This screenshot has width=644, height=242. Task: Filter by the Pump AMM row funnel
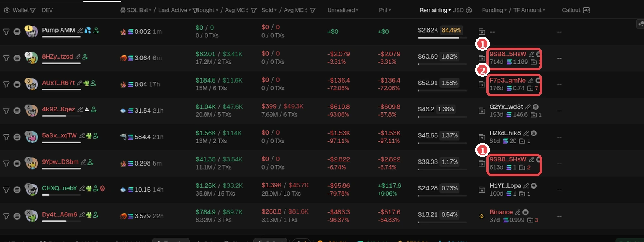pos(7,32)
